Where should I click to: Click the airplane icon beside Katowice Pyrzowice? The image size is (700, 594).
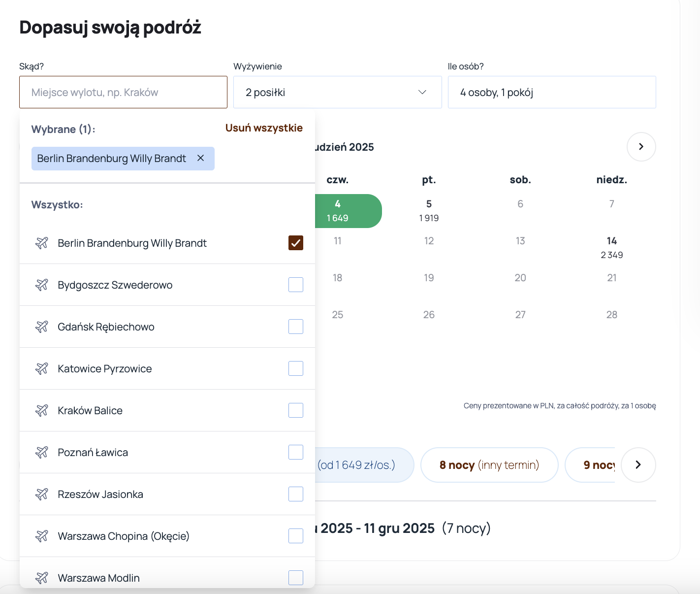(x=42, y=368)
